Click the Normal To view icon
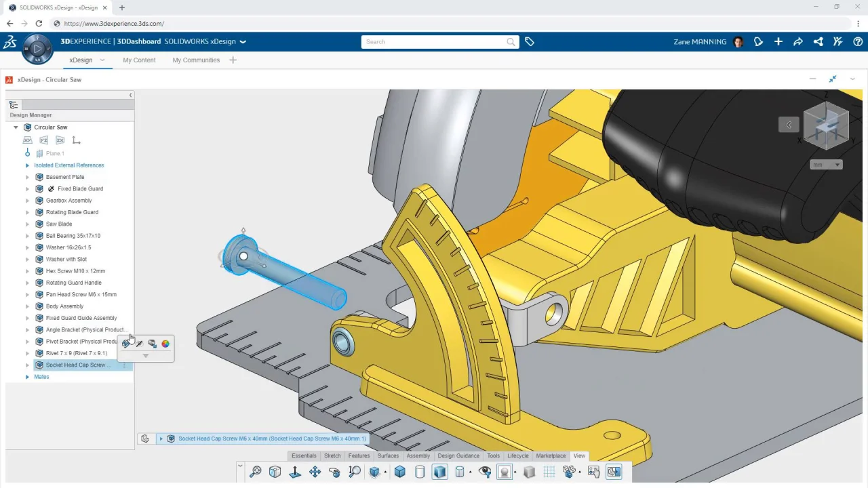868x488 pixels. (x=295, y=472)
